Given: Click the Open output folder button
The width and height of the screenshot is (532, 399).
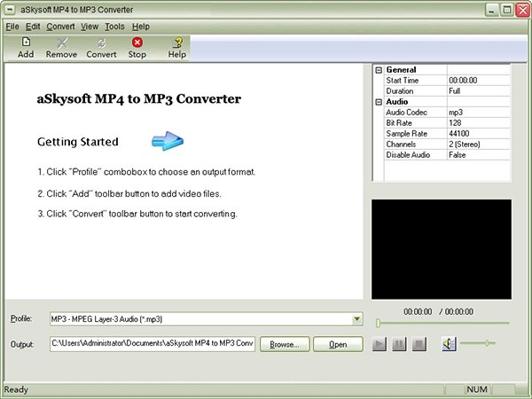Looking at the screenshot, I should 338,344.
